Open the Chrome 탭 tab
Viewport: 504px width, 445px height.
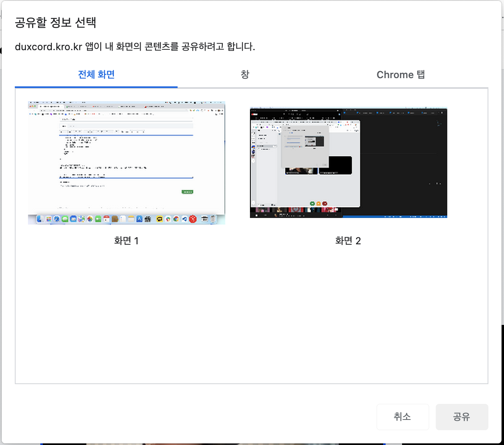[x=400, y=75]
